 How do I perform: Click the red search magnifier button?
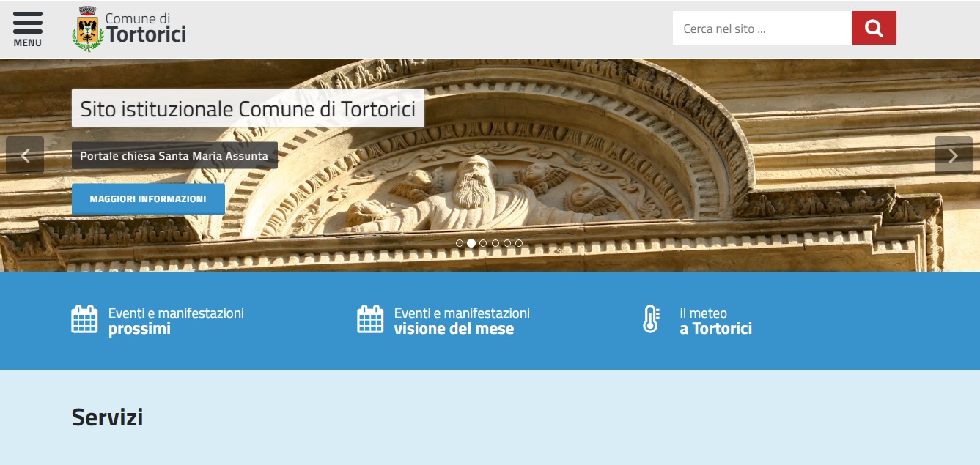874,28
